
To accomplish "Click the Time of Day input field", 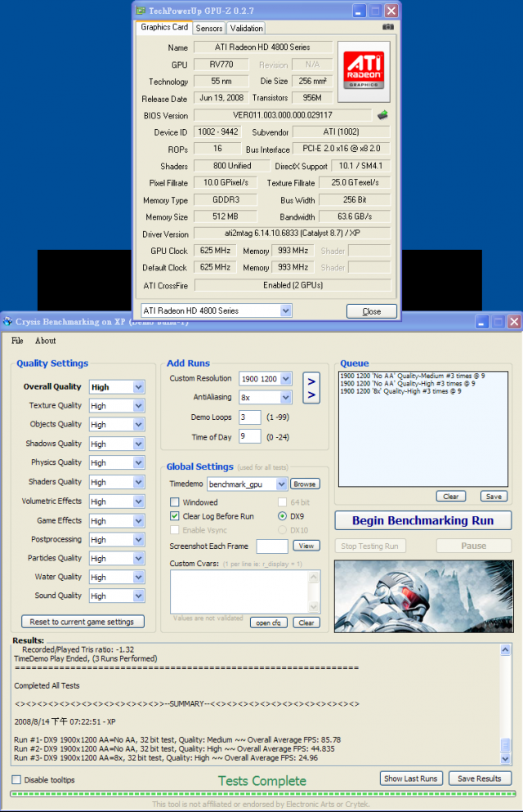I will point(249,436).
